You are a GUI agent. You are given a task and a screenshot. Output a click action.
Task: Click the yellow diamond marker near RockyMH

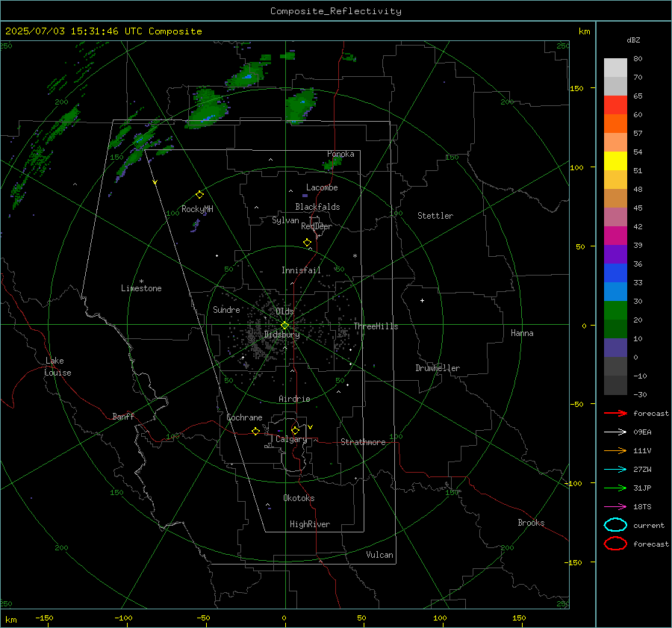[x=199, y=195]
